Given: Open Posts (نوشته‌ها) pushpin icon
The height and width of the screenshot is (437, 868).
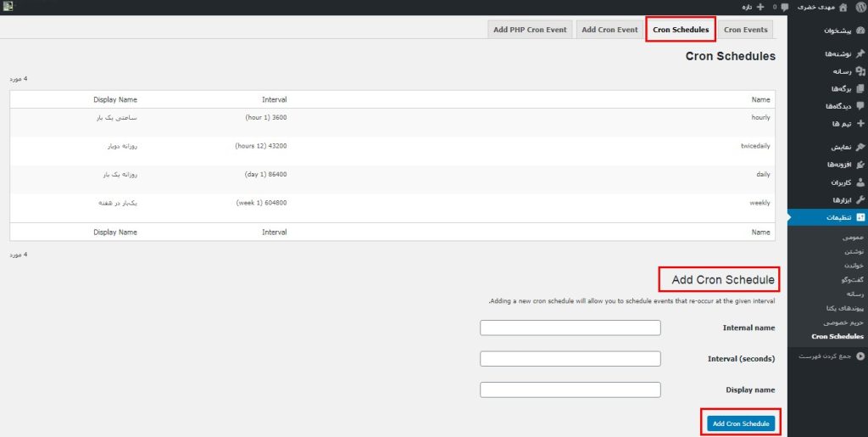Looking at the screenshot, I should [x=860, y=53].
